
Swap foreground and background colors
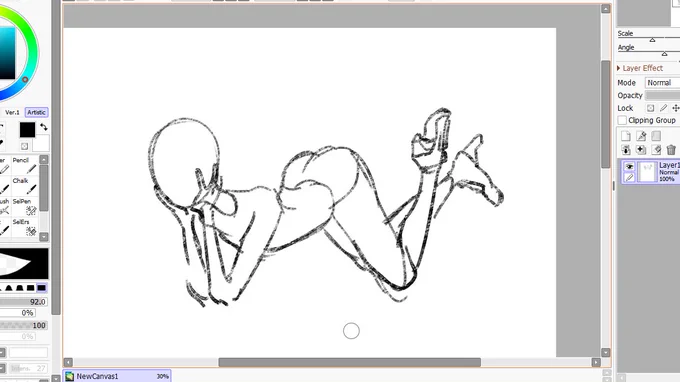point(44,127)
